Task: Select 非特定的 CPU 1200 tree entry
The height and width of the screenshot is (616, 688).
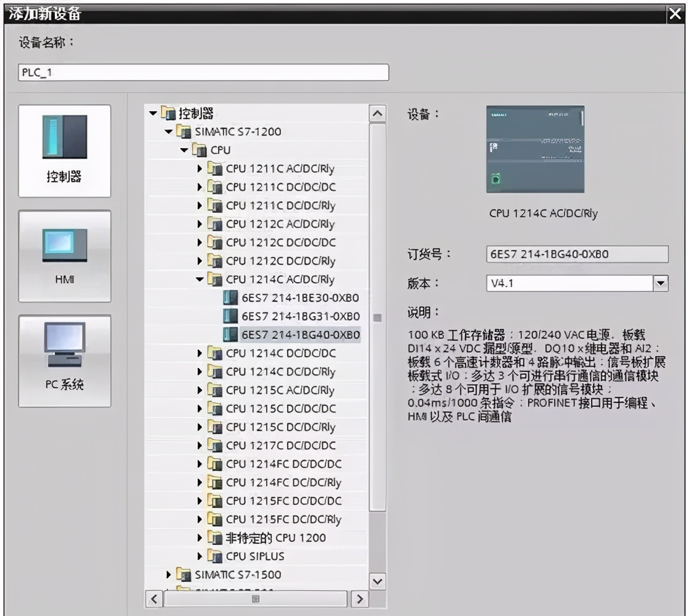Action: pos(275,538)
